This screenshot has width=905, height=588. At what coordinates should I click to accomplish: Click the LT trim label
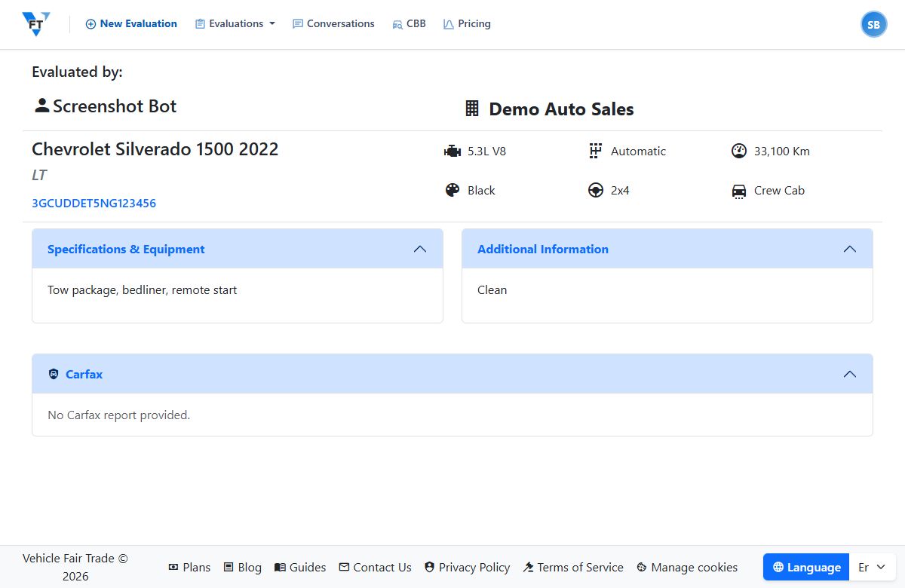point(39,175)
